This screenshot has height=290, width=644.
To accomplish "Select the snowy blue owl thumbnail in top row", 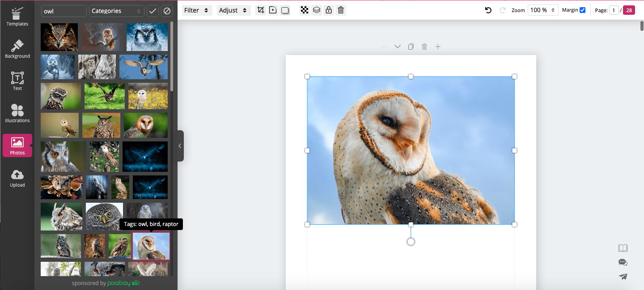I will point(147,37).
